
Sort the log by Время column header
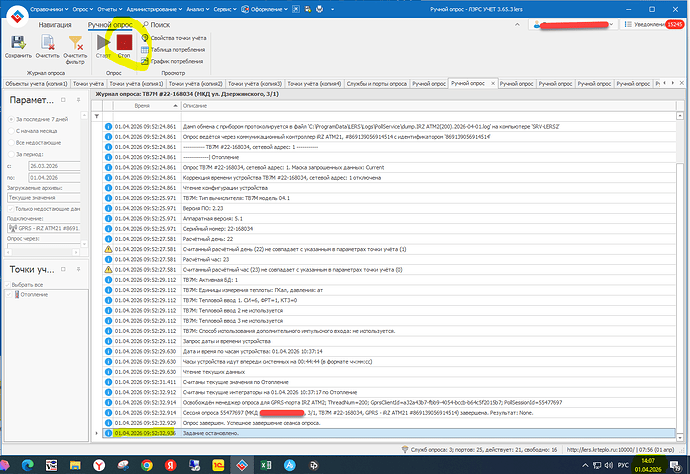[x=142, y=105]
